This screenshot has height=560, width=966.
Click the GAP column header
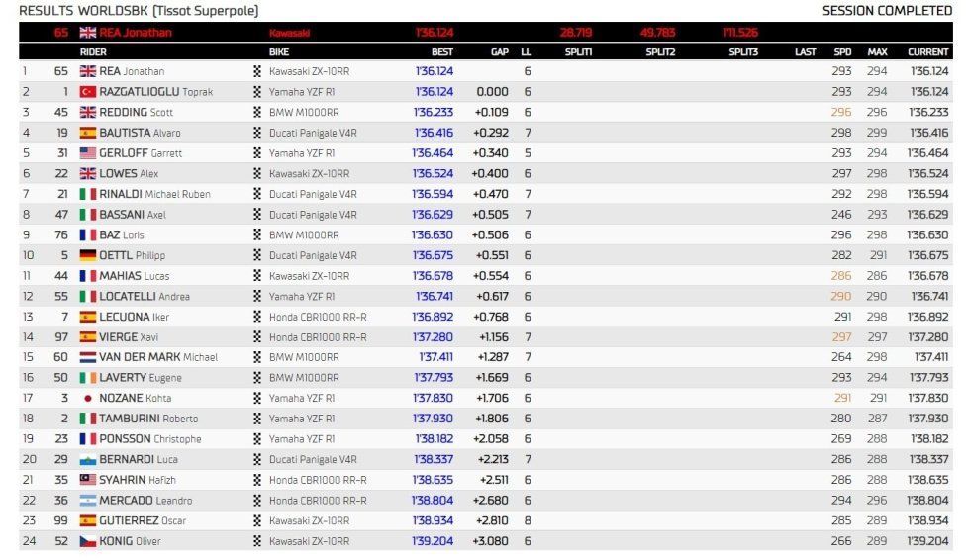click(x=500, y=52)
